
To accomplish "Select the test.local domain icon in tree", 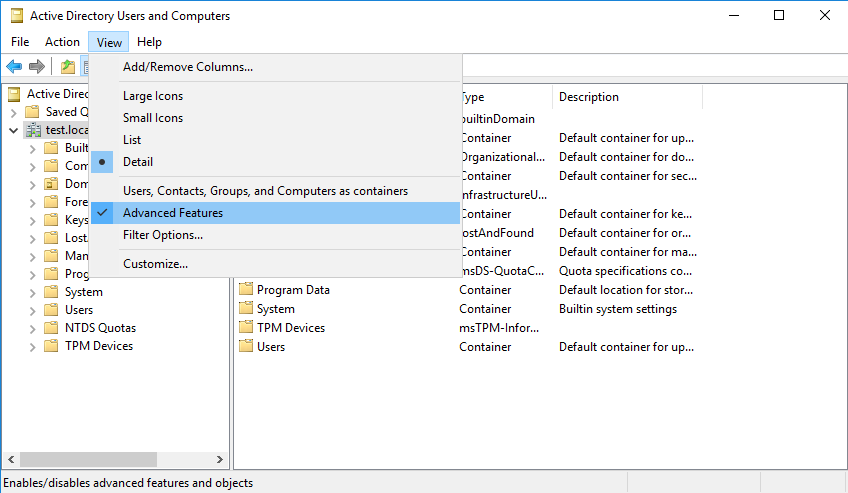I will pyautogui.click(x=33, y=130).
